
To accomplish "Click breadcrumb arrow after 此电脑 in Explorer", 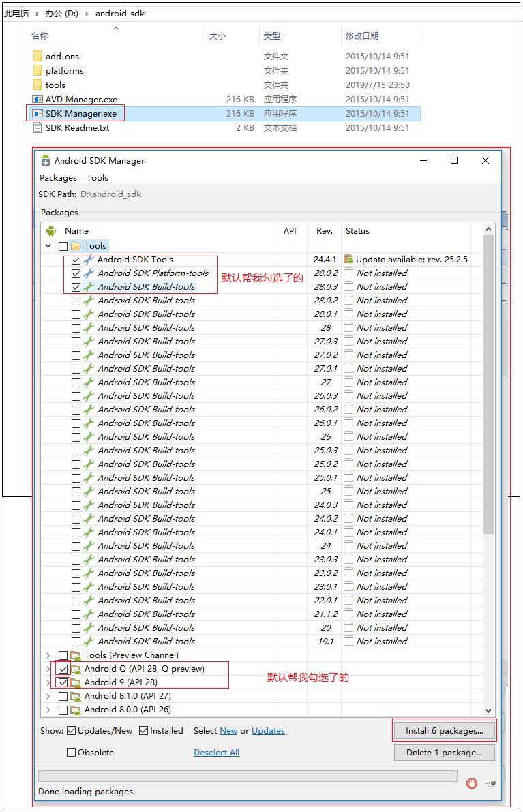I will [37, 14].
